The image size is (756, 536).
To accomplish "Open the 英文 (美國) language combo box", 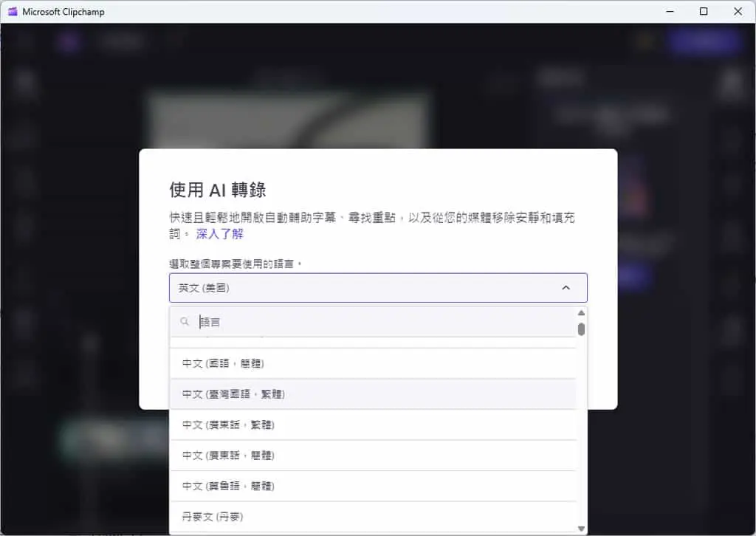I will 378,288.
